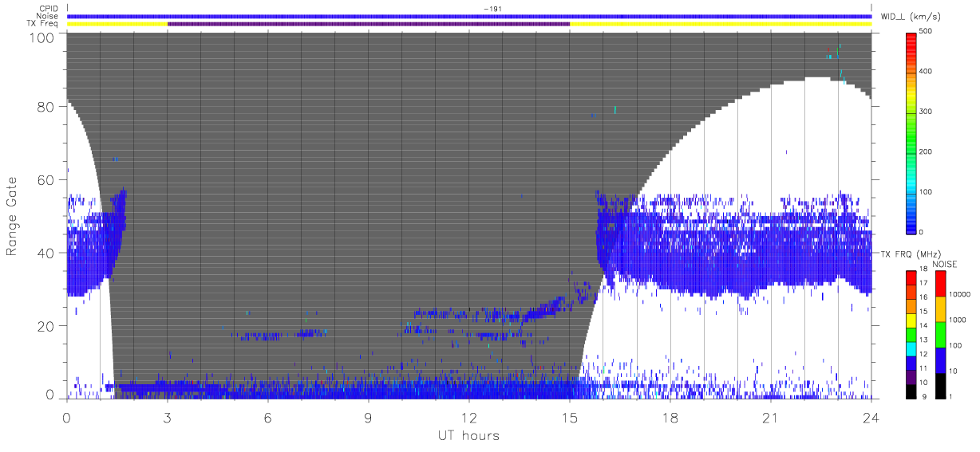Click the 300 label on the width colorbar

tap(926, 112)
